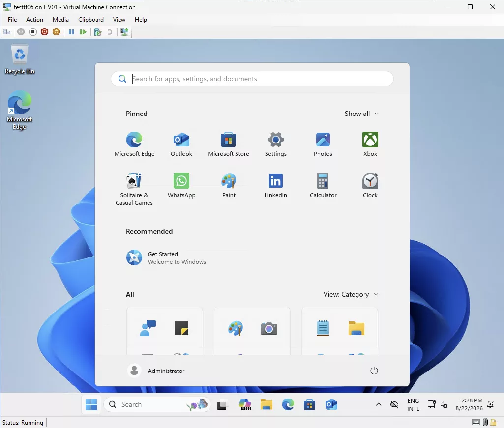Viewport: 504px width, 428px height.
Task: Click the taskbar Search box
Action: (157, 404)
